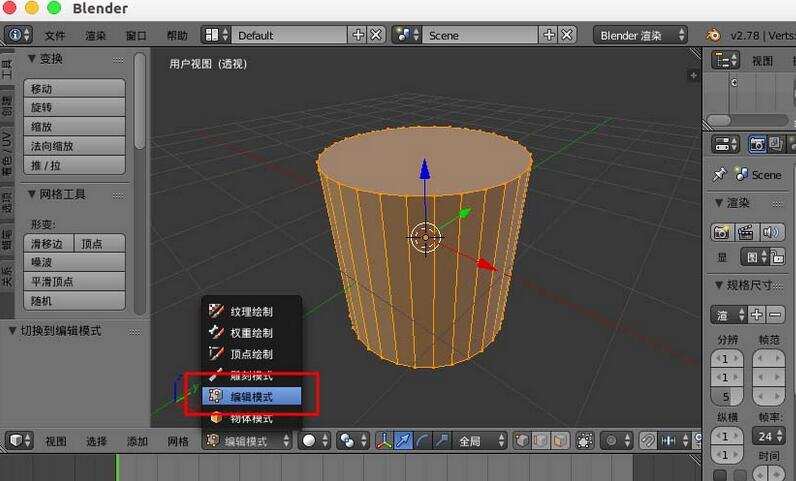Add a new screen layout beside Default
796x481 pixels.
tap(358, 35)
